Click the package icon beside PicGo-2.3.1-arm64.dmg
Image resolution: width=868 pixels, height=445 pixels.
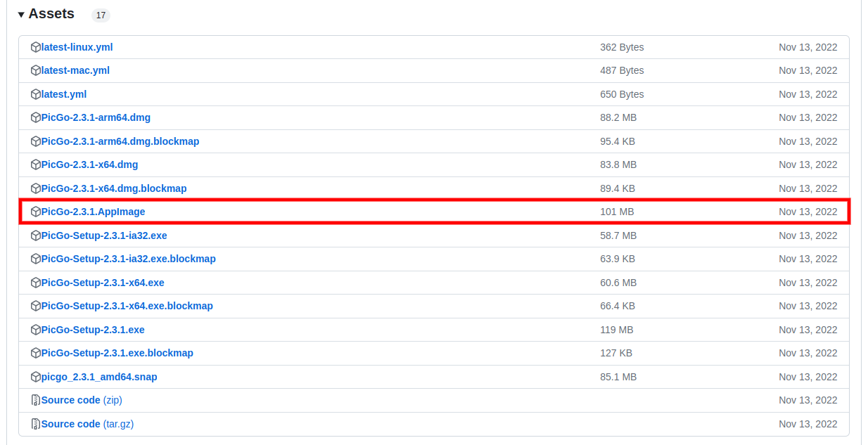36,117
